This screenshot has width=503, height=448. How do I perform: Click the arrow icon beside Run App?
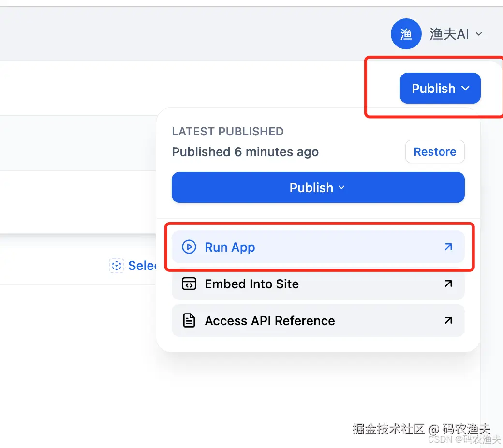click(448, 247)
